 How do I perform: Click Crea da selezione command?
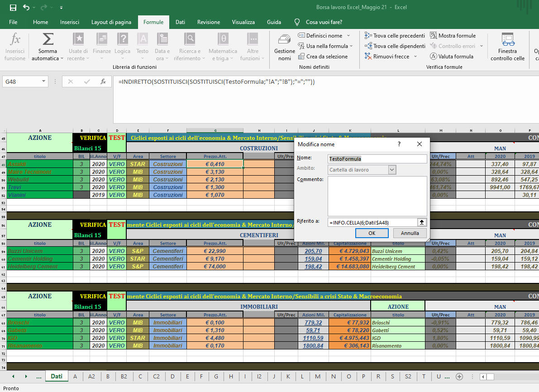point(323,57)
